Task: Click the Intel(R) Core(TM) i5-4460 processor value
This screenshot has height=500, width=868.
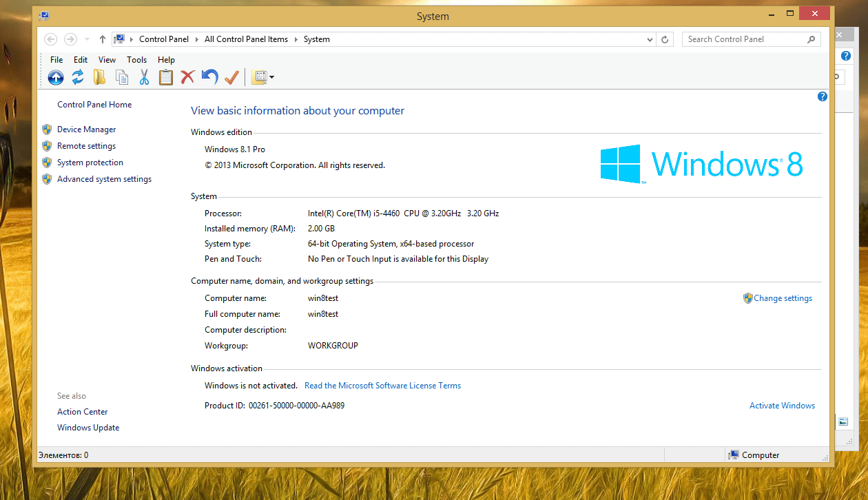Action: (404, 213)
